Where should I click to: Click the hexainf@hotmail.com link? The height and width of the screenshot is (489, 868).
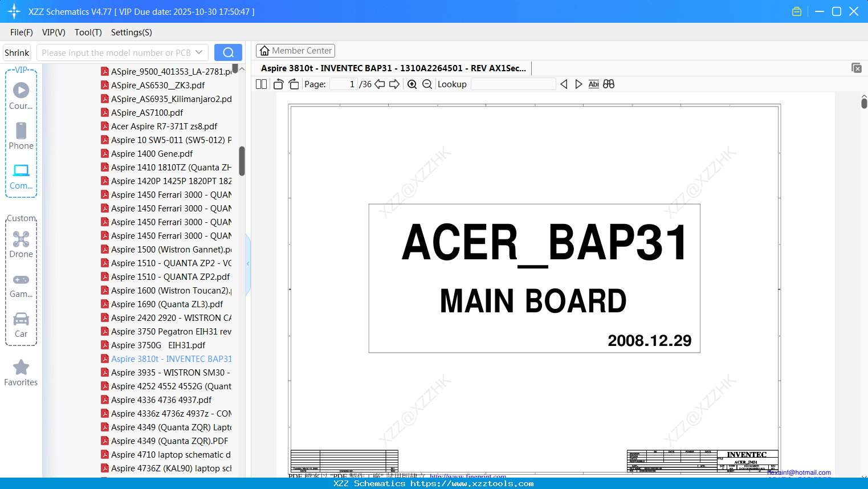tap(799, 472)
